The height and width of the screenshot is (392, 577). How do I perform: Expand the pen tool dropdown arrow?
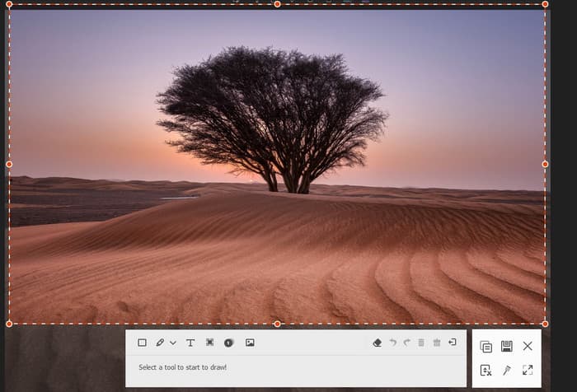(x=173, y=343)
